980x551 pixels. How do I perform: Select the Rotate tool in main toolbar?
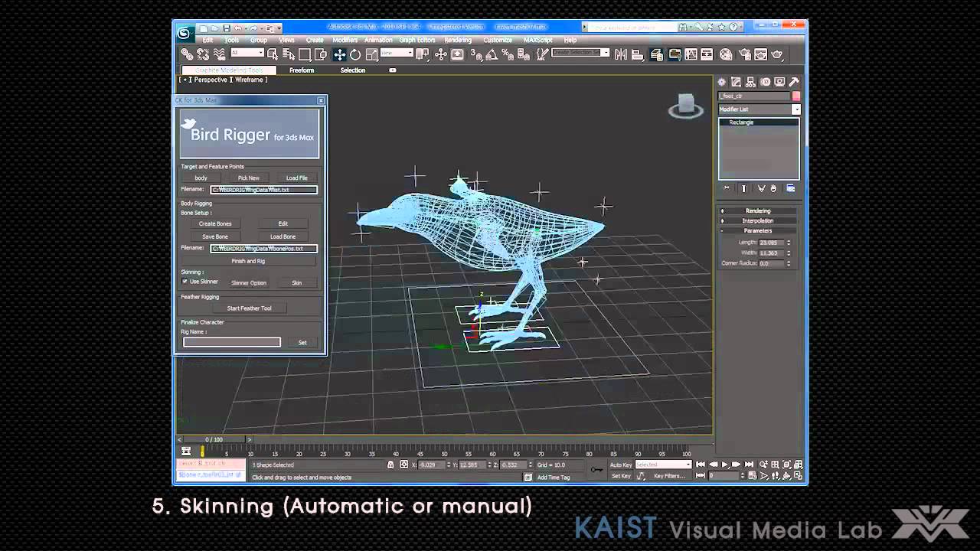pyautogui.click(x=355, y=54)
